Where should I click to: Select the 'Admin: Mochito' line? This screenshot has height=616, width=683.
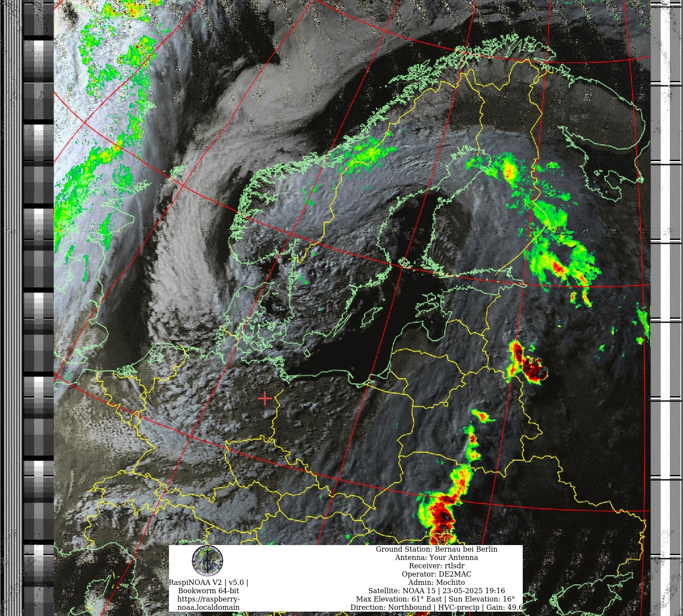pyautogui.click(x=437, y=582)
